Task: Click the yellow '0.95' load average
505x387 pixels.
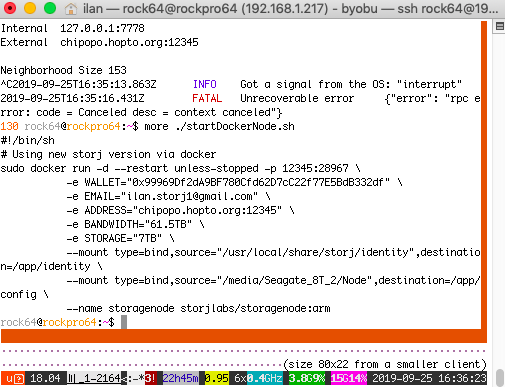Action: click(x=217, y=378)
